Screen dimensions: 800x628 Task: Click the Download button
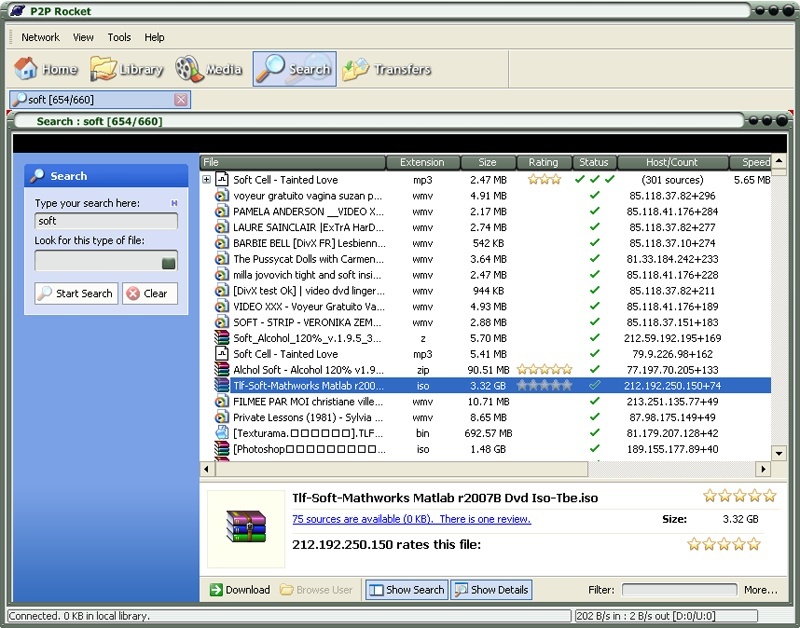pos(239,590)
